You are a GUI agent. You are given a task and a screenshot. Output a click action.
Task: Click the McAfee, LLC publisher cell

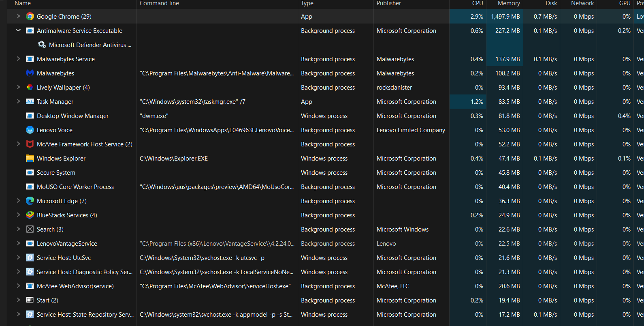pos(393,286)
